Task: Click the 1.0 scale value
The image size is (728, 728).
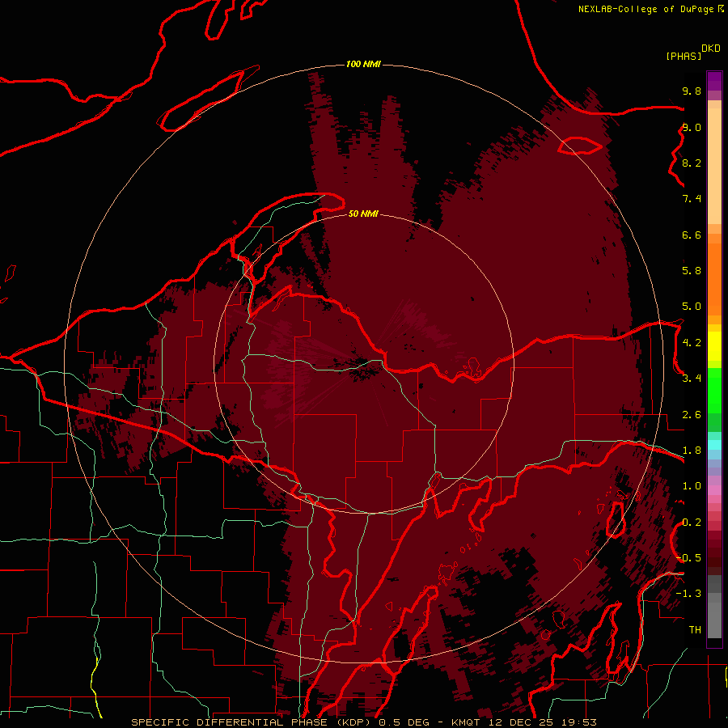Action: pyautogui.click(x=692, y=486)
